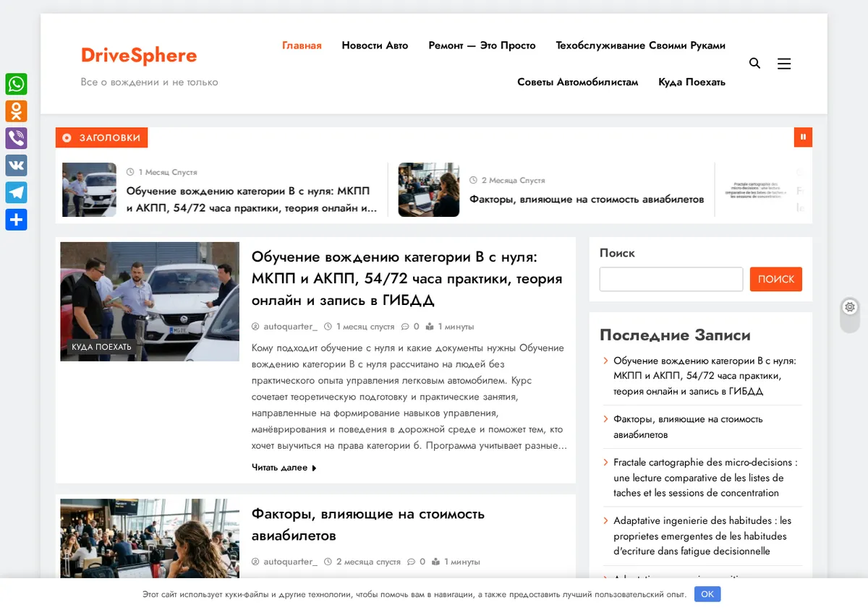
Task: Open recent post Факторы, влияющие на стоимость авиабилетов
Action: (688, 426)
